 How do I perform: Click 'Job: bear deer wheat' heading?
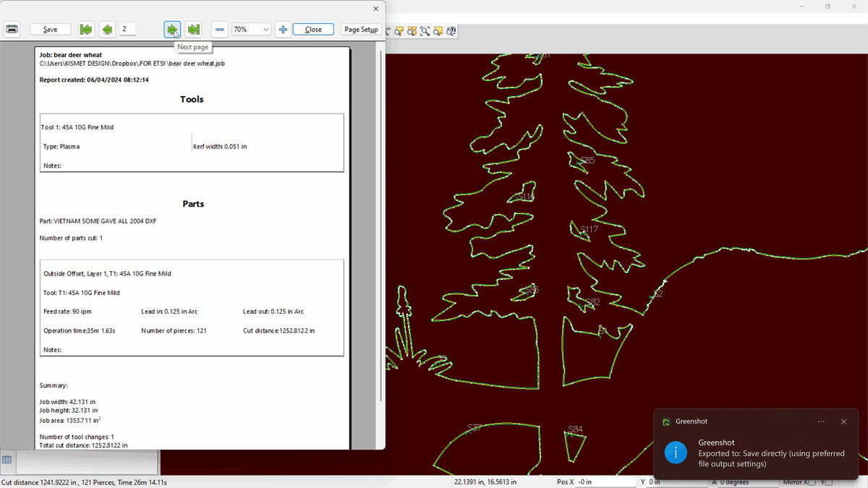coord(71,55)
